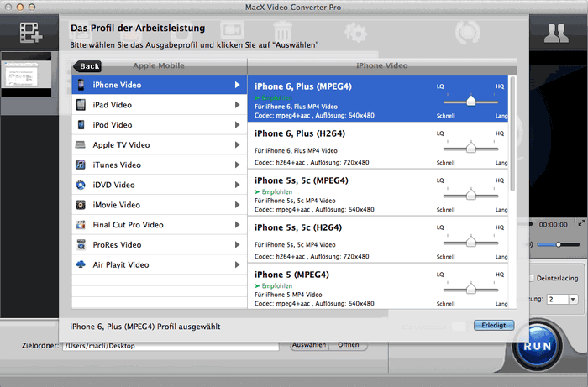Select the iPad Video category label
588x387 pixels.
(x=112, y=105)
